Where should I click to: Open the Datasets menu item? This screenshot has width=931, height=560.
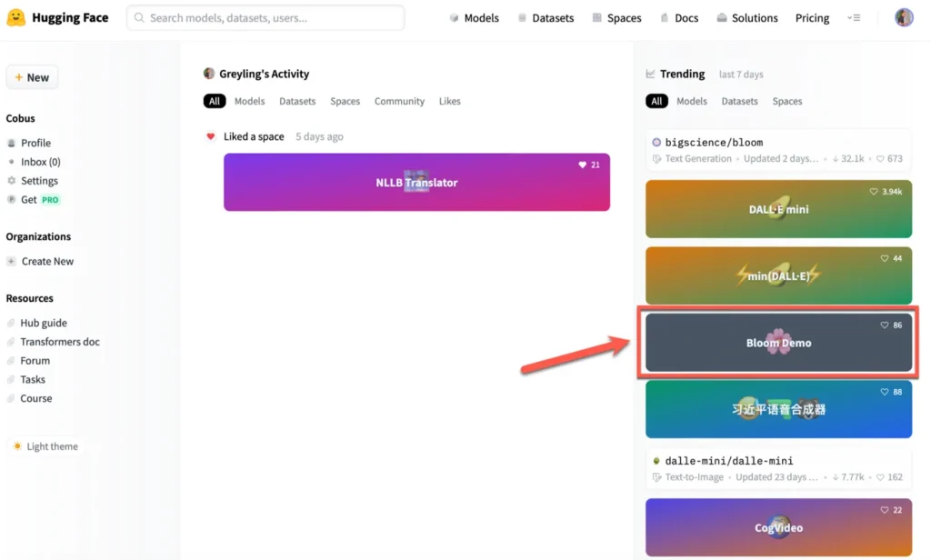click(546, 18)
